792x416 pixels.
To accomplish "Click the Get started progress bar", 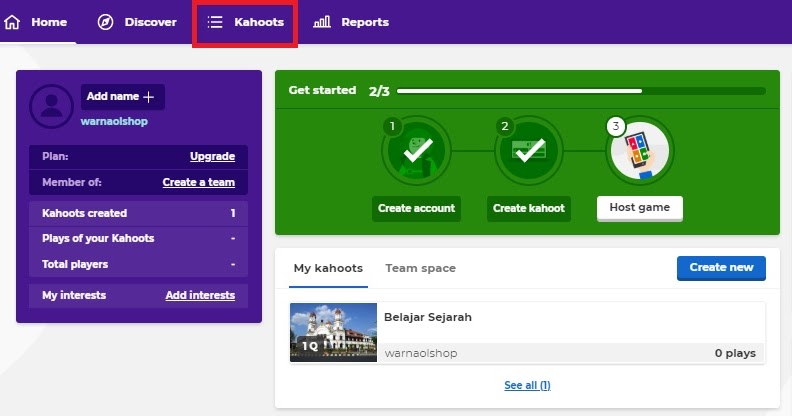I will tap(581, 91).
